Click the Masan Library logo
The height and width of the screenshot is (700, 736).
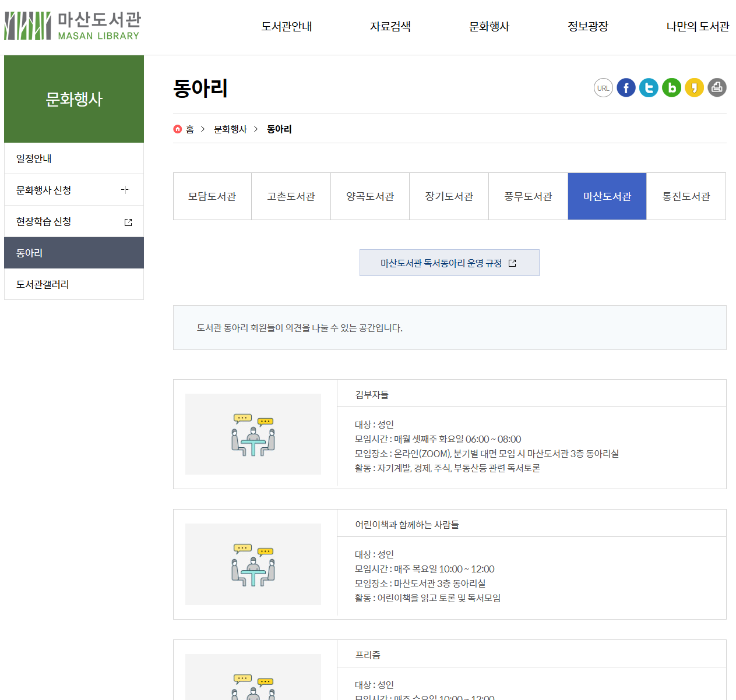pyautogui.click(x=72, y=26)
